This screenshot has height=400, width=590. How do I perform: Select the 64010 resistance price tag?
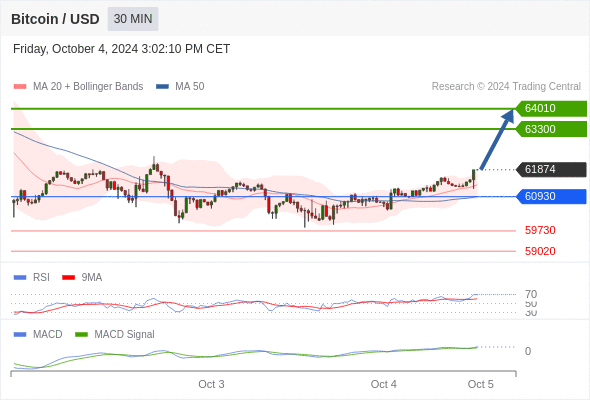click(x=551, y=108)
